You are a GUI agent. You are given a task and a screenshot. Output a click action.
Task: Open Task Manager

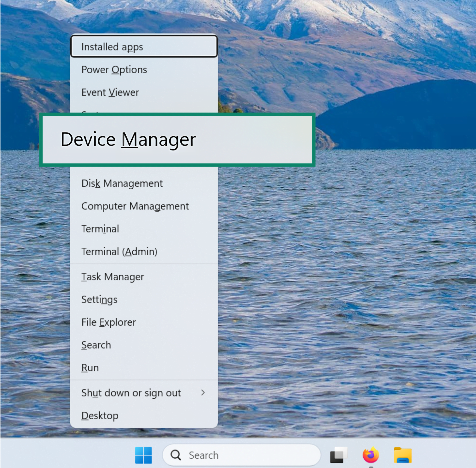tap(113, 276)
